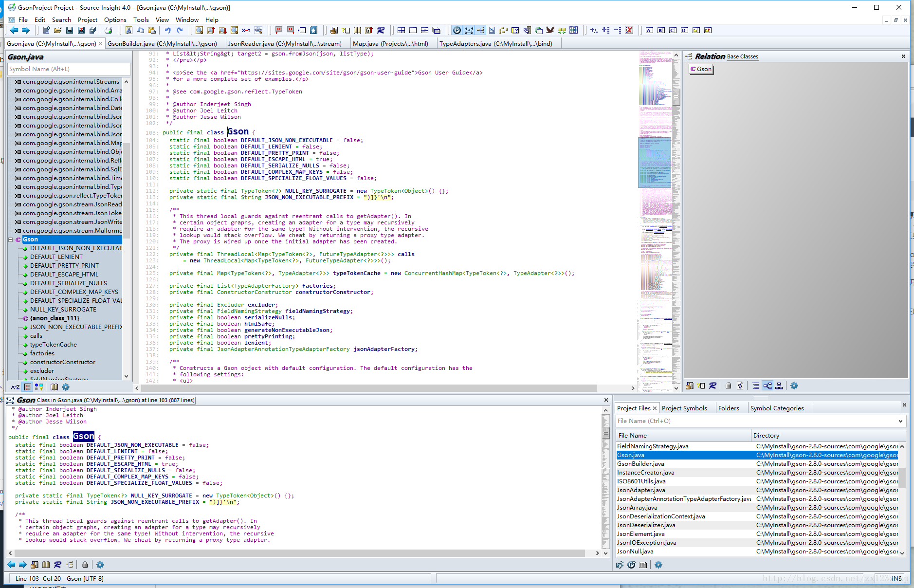Select DEFAULT_LENIENT in symbol tree
This screenshot has height=588, width=914.
(56, 257)
